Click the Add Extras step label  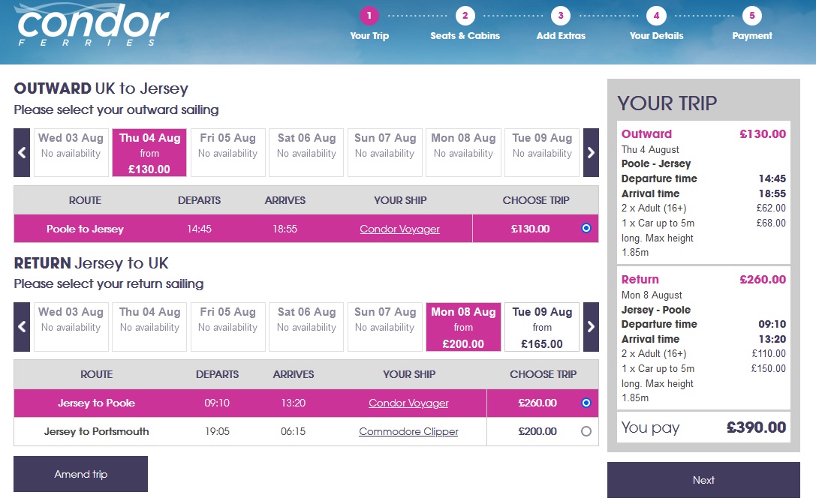click(561, 36)
